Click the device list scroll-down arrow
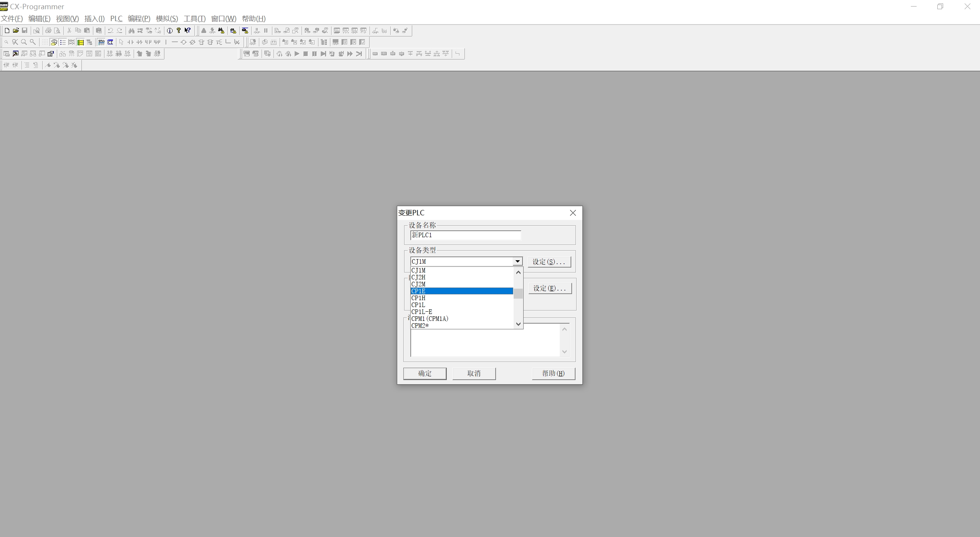Image resolution: width=980 pixels, height=537 pixels. pyautogui.click(x=518, y=324)
